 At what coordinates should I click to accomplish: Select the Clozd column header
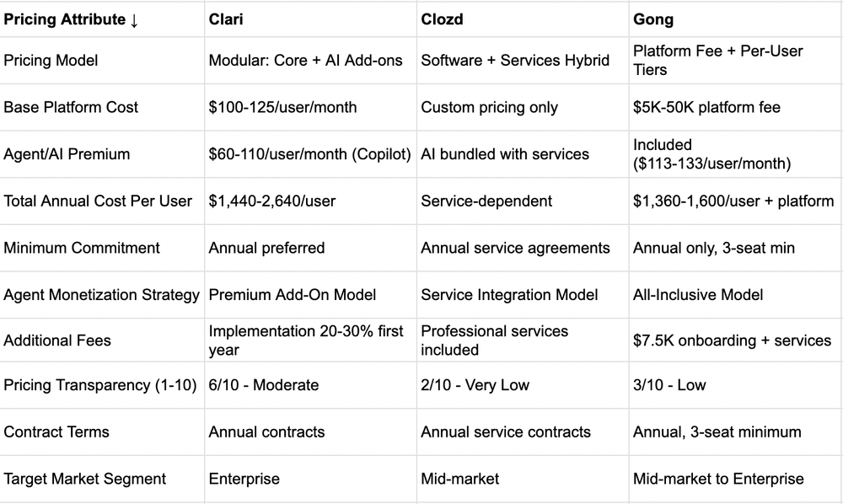[523, 19]
